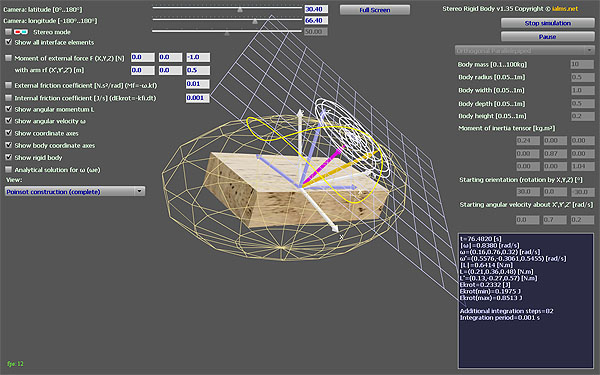The height and width of the screenshot is (375, 600).
Task: Toggle Show angular momentum L checkbox
Action: (x=8, y=109)
